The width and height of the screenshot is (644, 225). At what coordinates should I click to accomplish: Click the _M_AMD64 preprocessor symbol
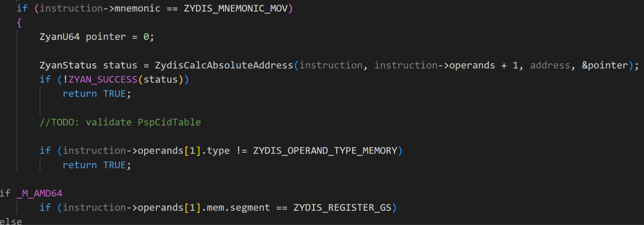click(x=39, y=193)
